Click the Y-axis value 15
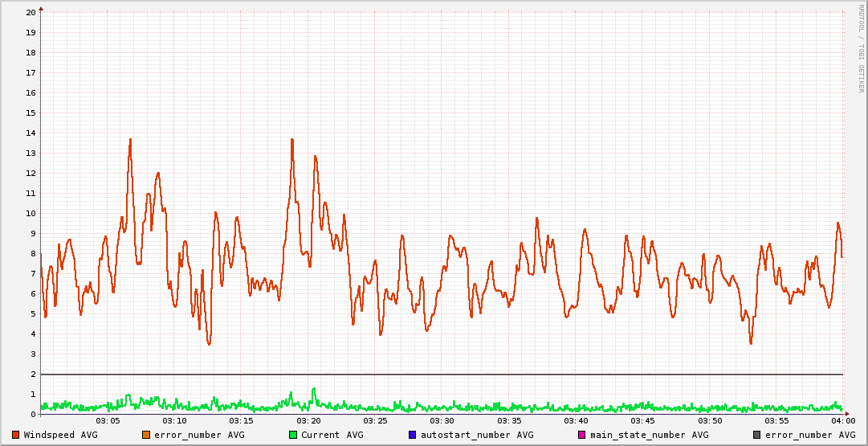 pos(31,113)
